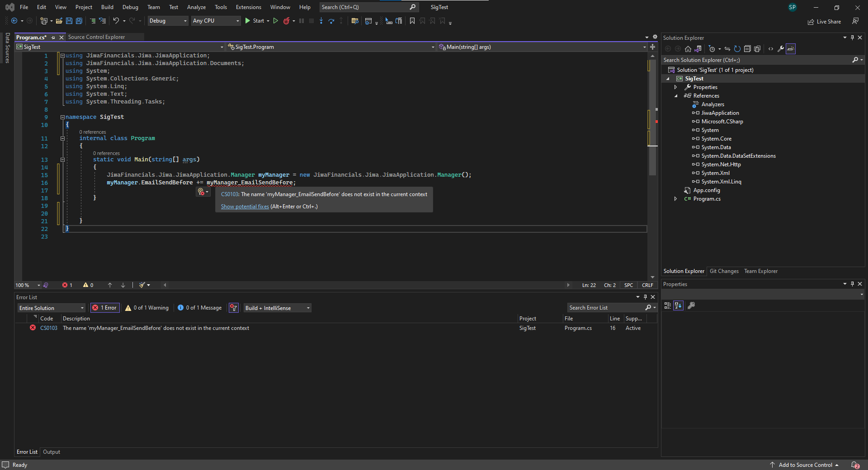Viewport: 868px width, 470px height.
Task: Click the Collapse All icon in Solution Explorer
Action: point(747,49)
